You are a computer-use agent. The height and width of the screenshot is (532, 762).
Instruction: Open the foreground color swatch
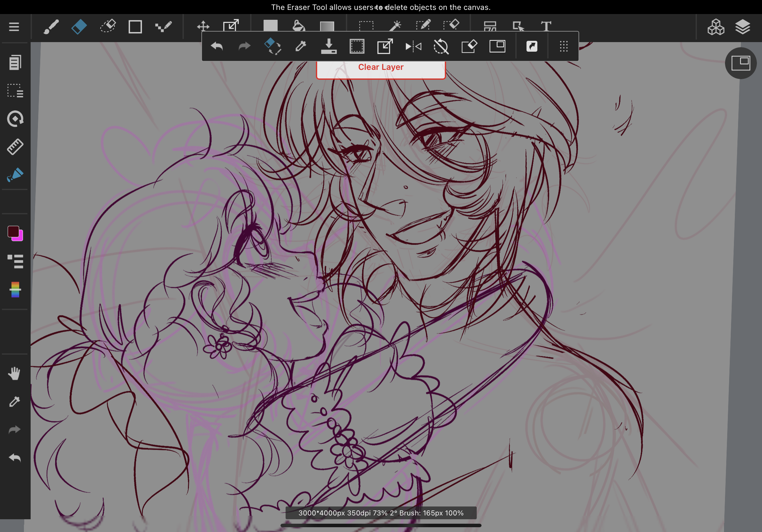click(x=13, y=232)
